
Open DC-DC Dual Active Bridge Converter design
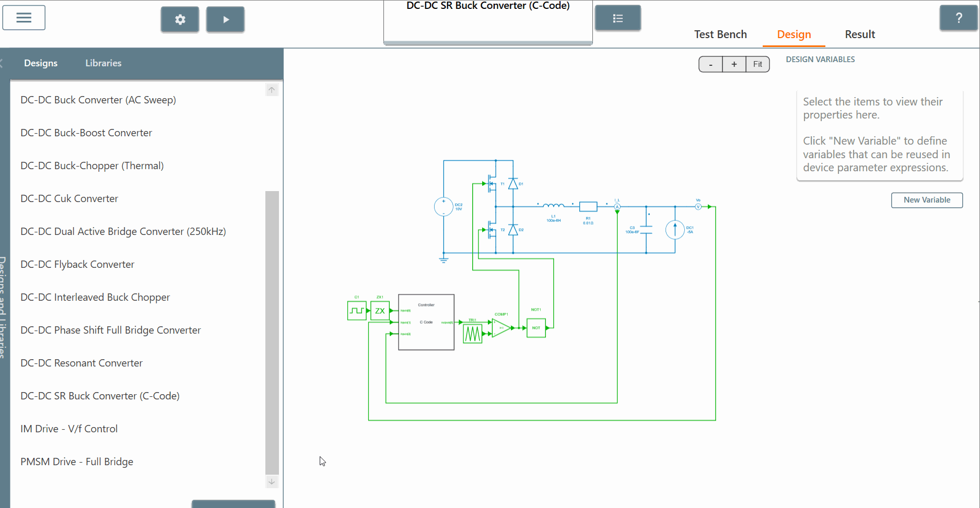click(x=123, y=231)
